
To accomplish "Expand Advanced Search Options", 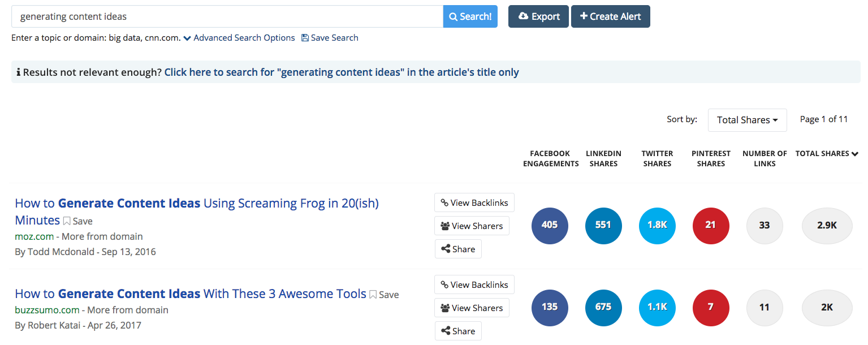I will pos(239,38).
